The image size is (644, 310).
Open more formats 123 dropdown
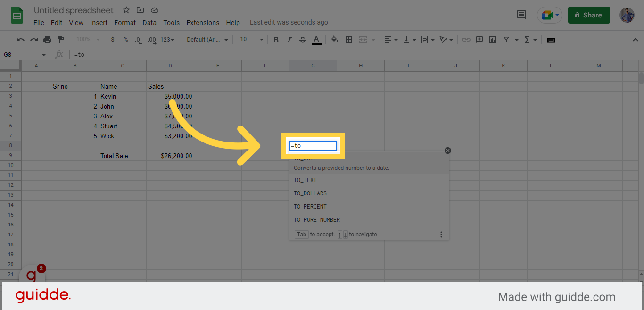(x=167, y=40)
